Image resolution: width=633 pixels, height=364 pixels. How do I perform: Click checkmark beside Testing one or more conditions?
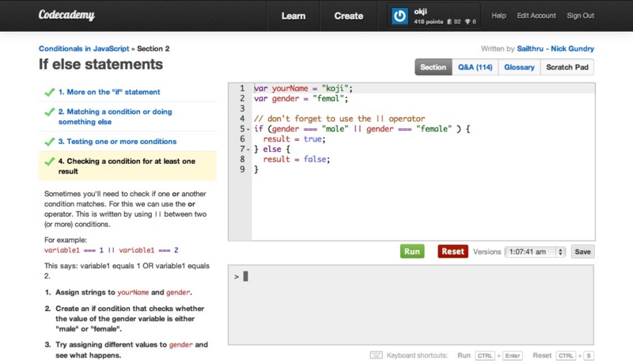pyautogui.click(x=50, y=142)
